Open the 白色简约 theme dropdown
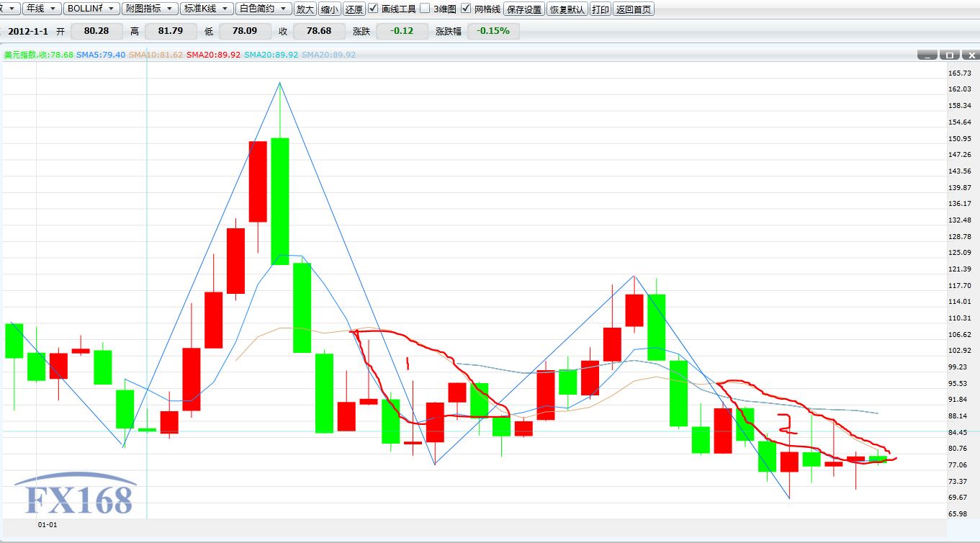The height and width of the screenshot is (543, 980). coord(264,9)
